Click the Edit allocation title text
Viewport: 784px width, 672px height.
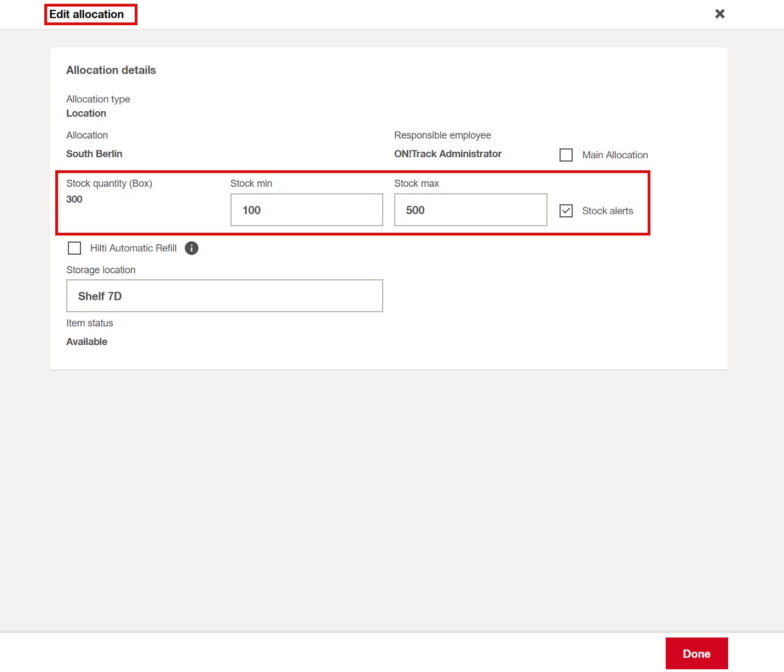click(87, 14)
